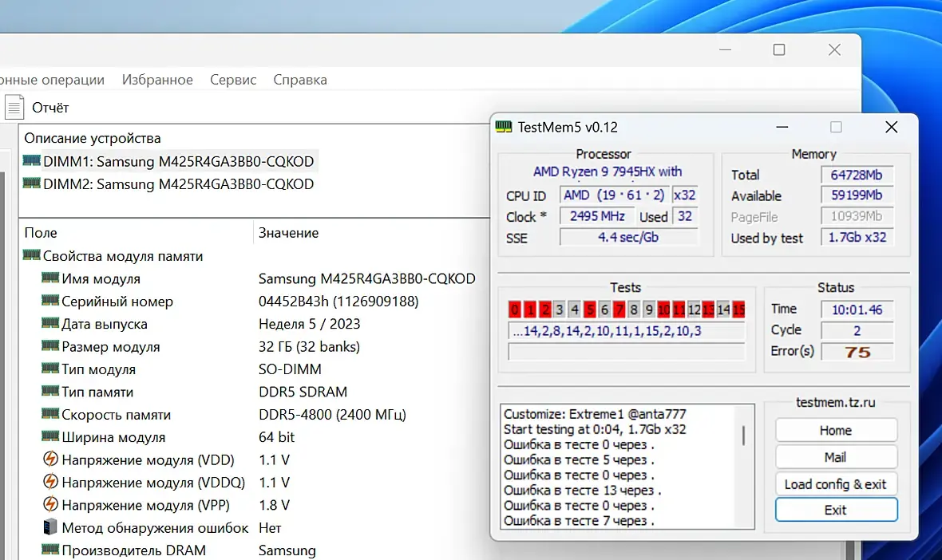942x560 pixels.
Task: Click the serial value 04452B43h (1126909188)
Action: point(338,302)
